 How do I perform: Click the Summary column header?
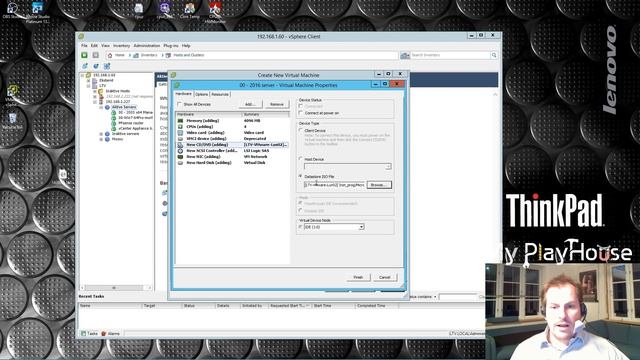[x=266, y=115]
